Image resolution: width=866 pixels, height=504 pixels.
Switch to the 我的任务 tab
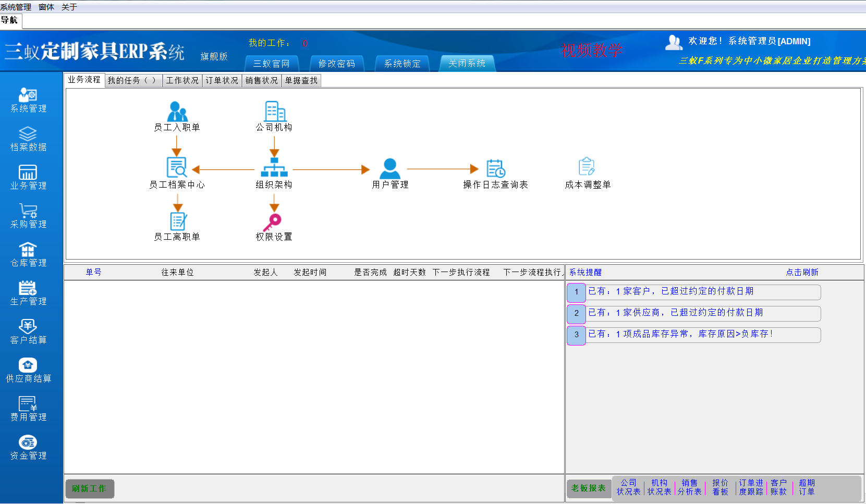click(133, 80)
